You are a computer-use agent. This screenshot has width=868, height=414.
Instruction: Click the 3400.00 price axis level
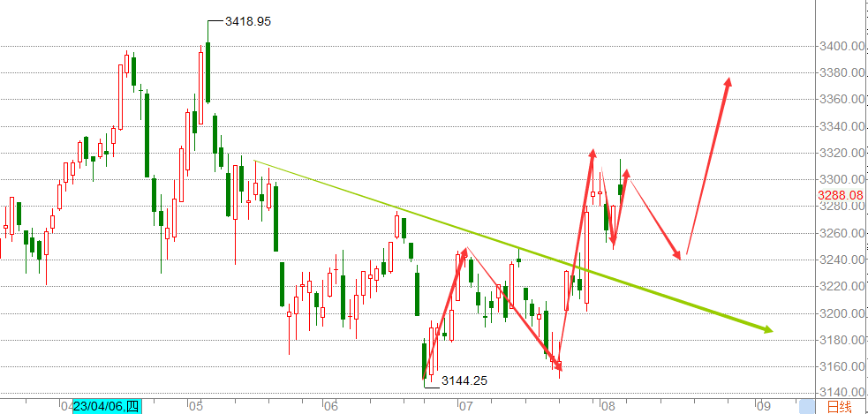pos(839,46)
